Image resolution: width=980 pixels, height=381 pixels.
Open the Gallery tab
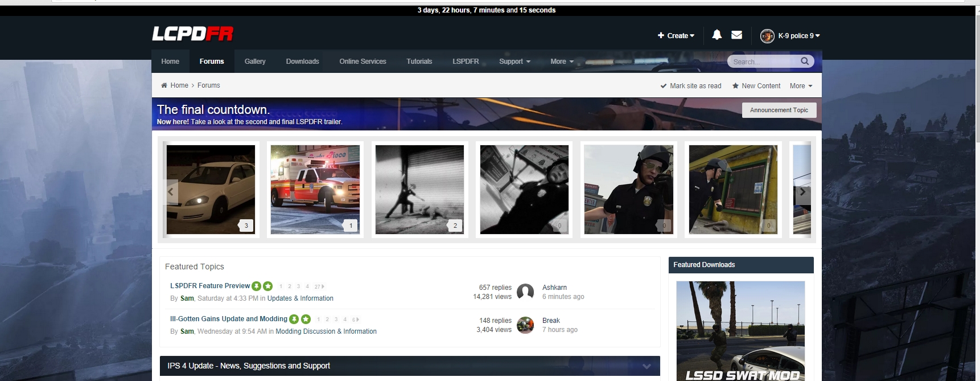click(x=255, y=62)
